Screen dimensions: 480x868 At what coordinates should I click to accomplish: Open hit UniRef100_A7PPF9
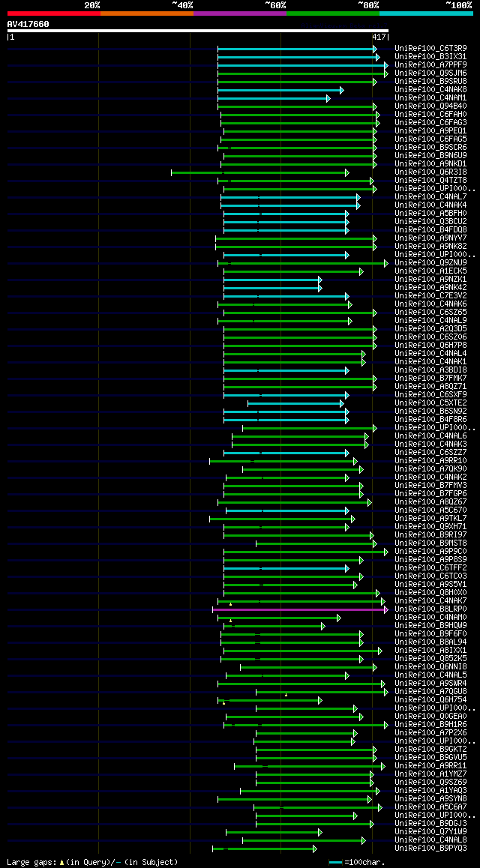tap(430, 64)
